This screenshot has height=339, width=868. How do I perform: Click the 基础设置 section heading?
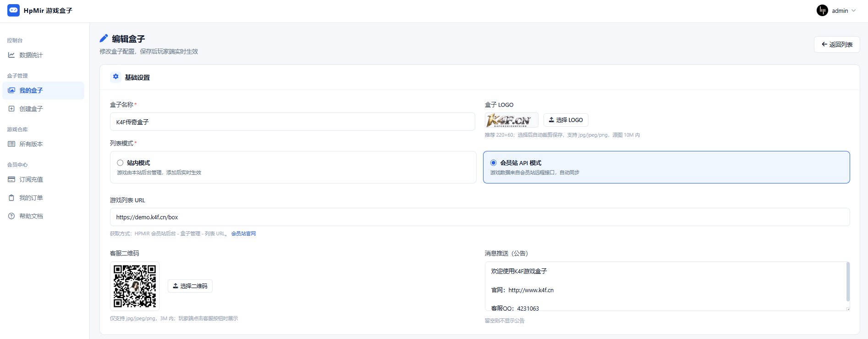[137, 78]
